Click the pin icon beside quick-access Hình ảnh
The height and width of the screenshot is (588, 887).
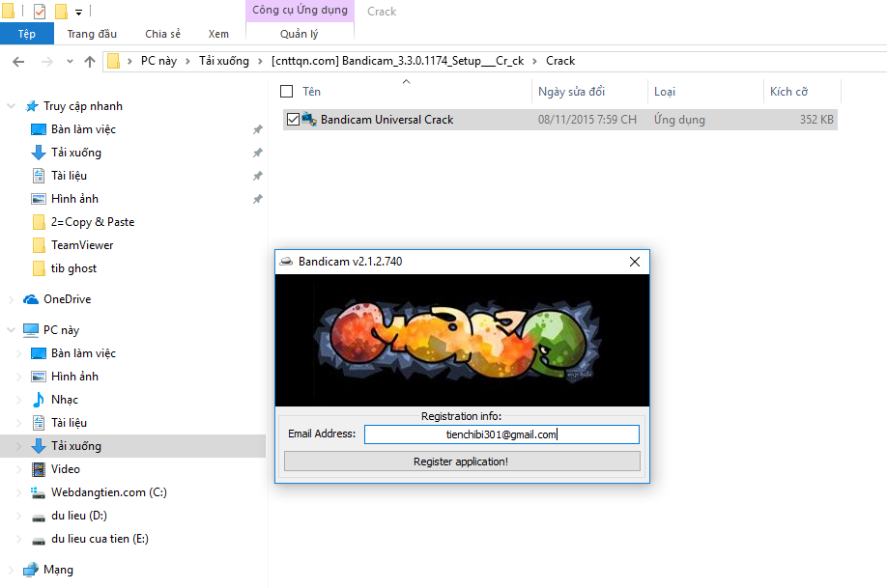click(257, 199)
